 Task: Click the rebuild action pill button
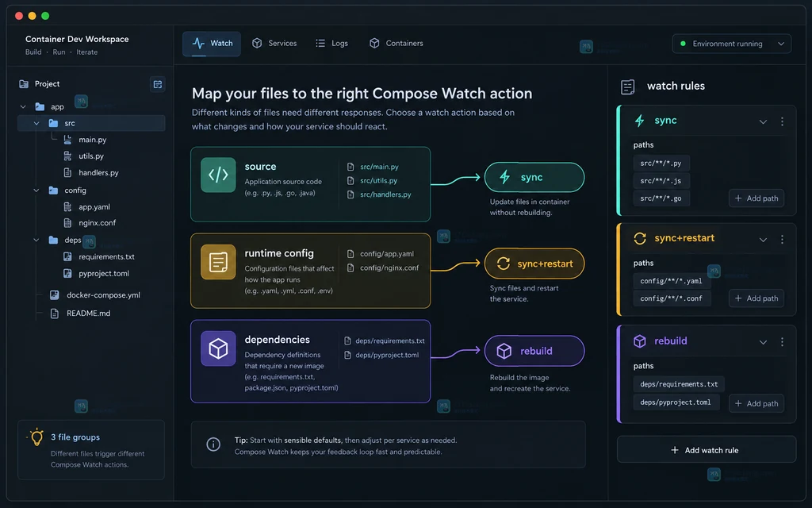pos(534,351)
